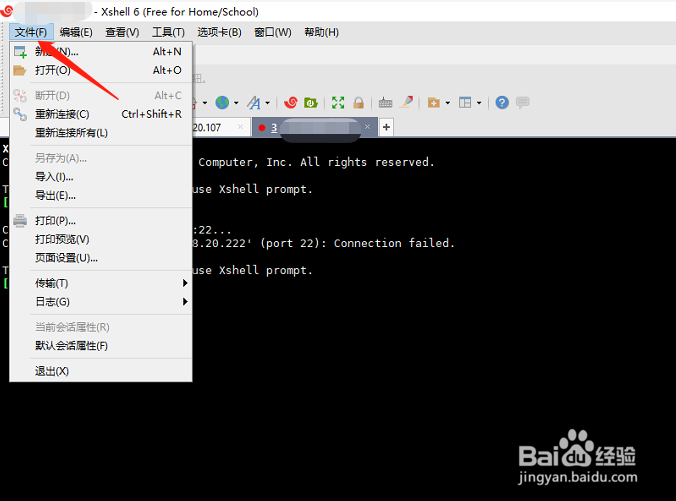Viewport: 676px width, 501px height.
Task: Expand the 日志(G) submenu
Action: [x=101, y=302]
